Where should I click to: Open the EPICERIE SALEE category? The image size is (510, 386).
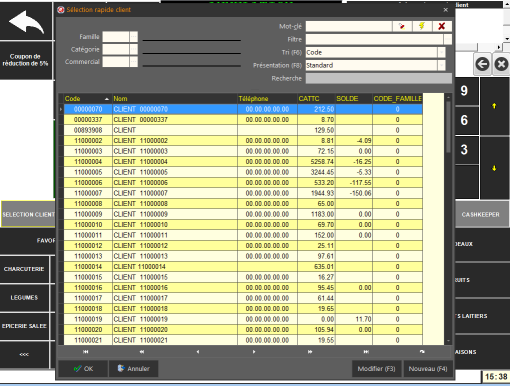[x=24, y=326]
